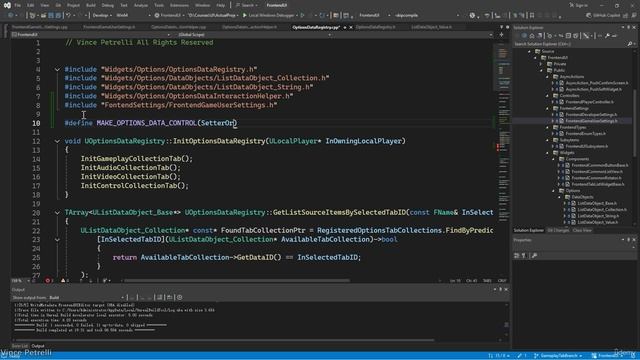Select FrontendDeveloperSettings.h file
640x360 pixels.
pyautogui.click(x=591, y=115)
